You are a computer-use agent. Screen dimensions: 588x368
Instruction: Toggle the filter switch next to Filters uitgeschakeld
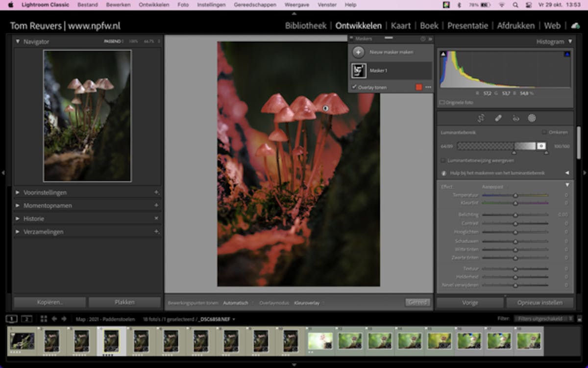(579, 319)
